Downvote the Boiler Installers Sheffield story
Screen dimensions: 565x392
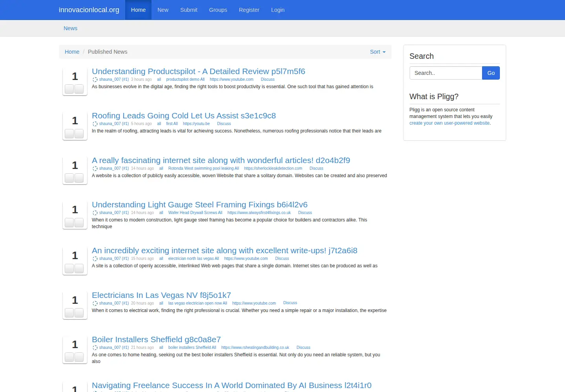point(79,358)
